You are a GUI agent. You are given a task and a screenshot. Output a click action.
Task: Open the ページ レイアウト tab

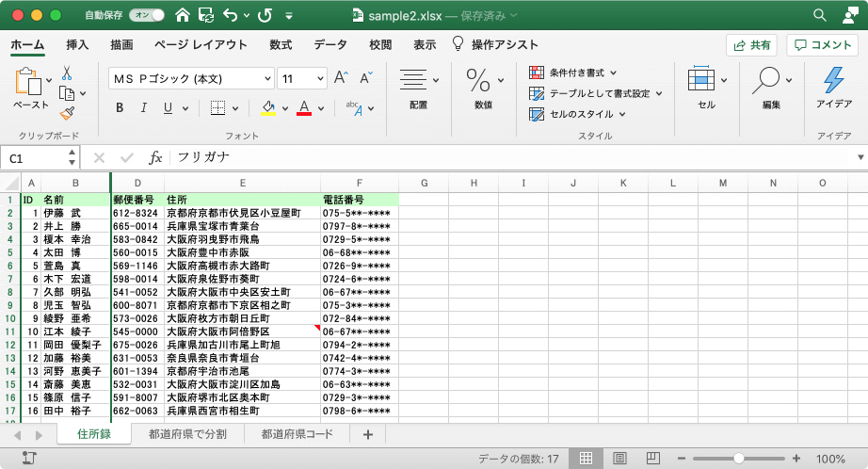(x=201, y=45)
